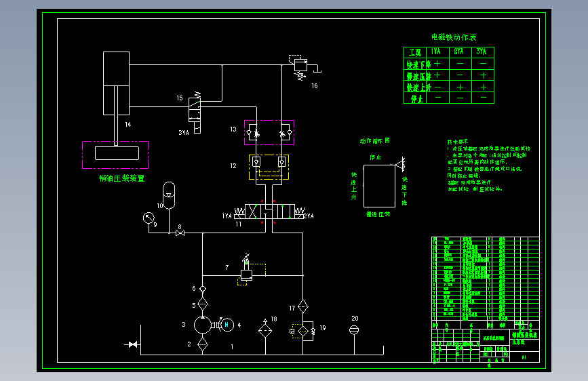Click the 工况 header cell in the table
588x381 pixels.
[415, 52]
